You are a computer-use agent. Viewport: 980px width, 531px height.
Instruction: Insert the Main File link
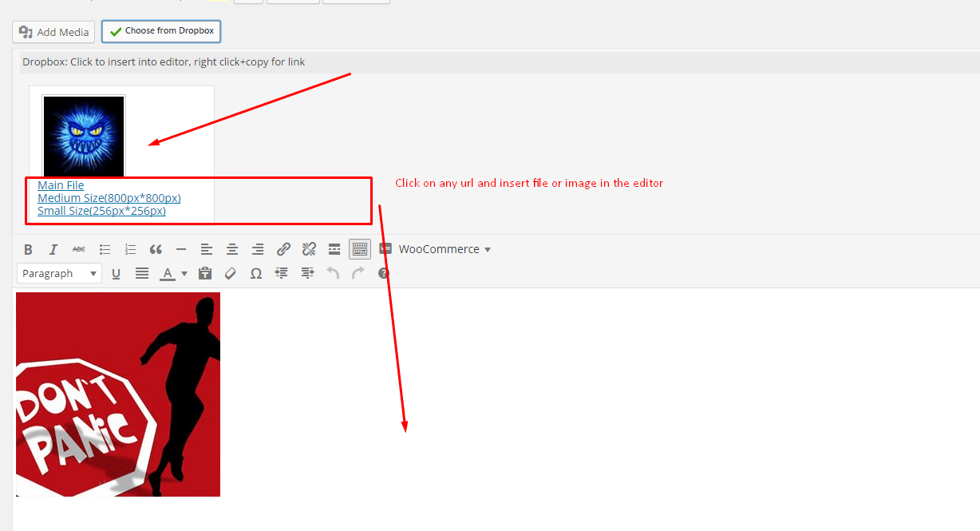coord(61,185)
